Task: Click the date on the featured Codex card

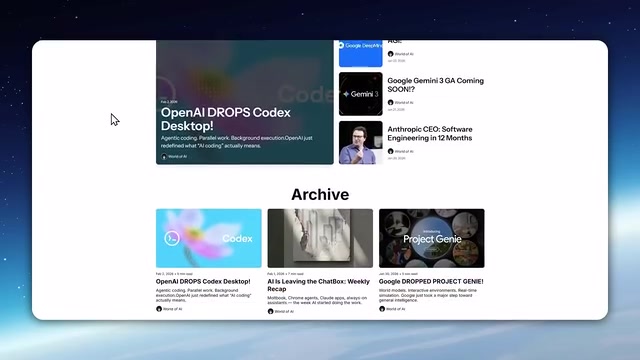Action: 169,102
